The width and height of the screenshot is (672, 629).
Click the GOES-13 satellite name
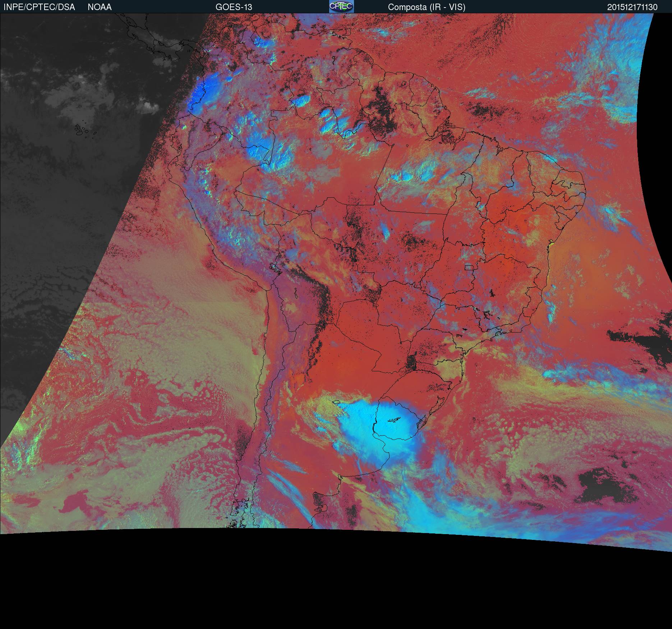click(234, 7)
